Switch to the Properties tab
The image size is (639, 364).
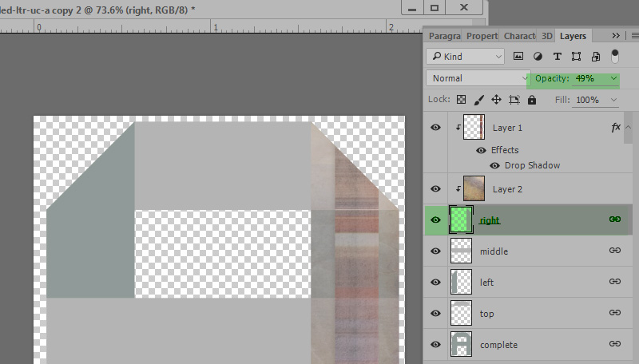tap(482, 36)
